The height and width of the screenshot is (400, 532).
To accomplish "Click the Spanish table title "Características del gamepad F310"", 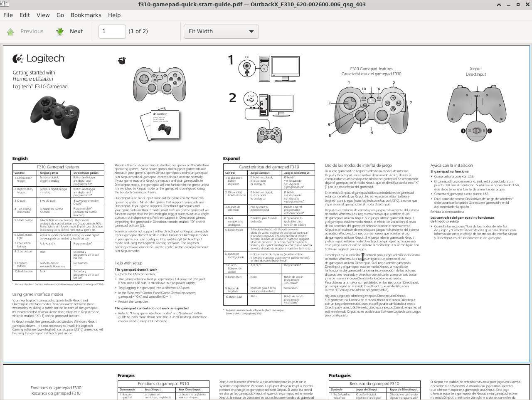I will [x=269, y=167].
